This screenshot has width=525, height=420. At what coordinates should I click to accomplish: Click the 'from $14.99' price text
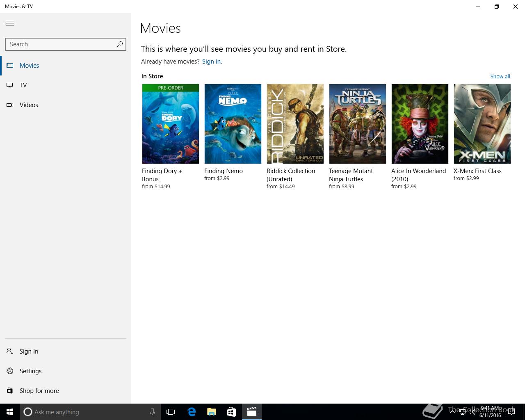click(x=156, y=187)
